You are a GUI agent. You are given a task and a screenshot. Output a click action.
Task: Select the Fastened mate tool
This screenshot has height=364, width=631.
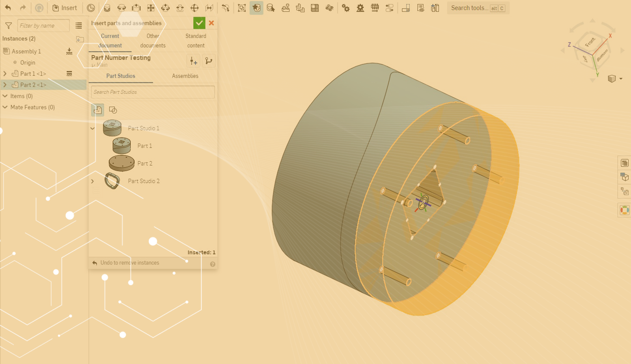pos(107,8)
